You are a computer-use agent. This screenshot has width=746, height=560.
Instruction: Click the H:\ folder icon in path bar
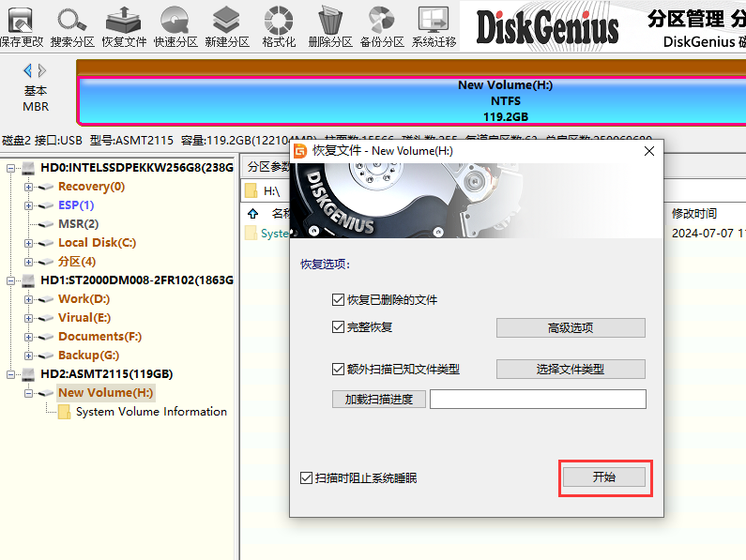pos(251,190)
